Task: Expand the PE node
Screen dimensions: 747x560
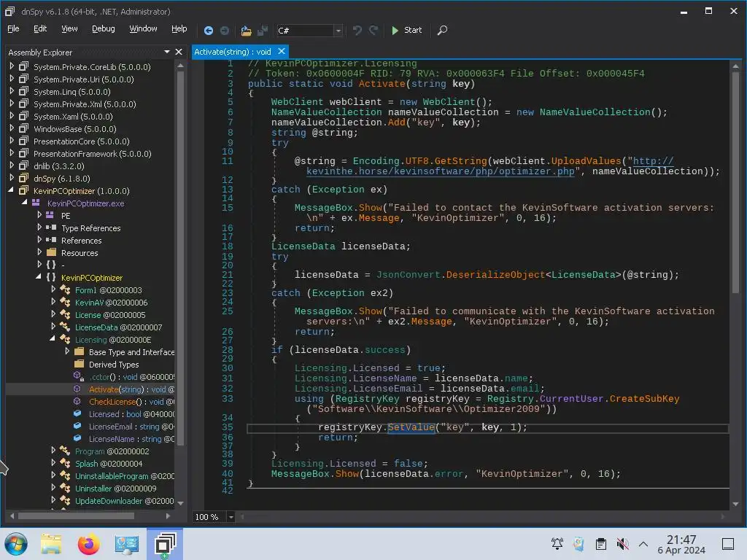Action: coord(39,215)
